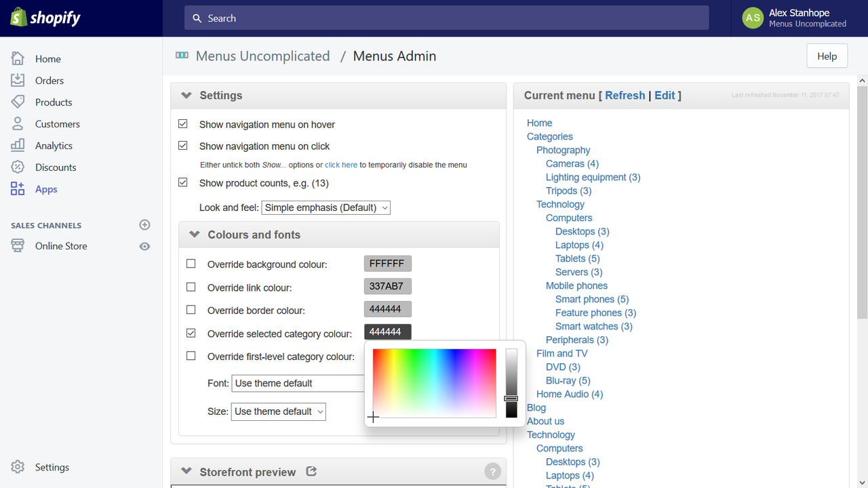Viewport: 868px width, 488px height.
Task: Add a sales channel with the plus icon
Action: [x=144, y=225]
